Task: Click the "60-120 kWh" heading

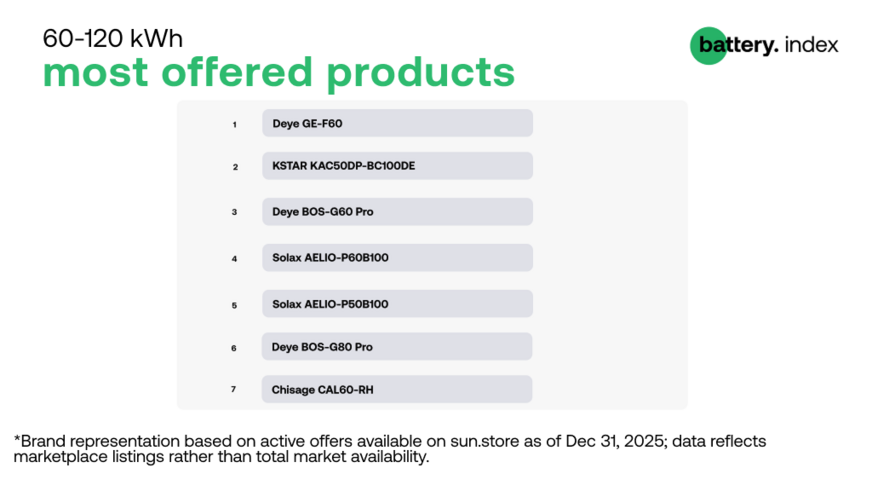Action: point(113,39)
